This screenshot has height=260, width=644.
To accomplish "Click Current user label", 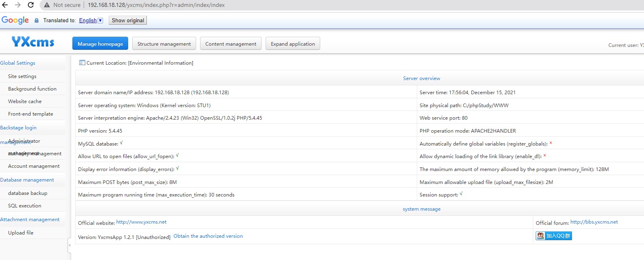I will click(x=626, y=45).
